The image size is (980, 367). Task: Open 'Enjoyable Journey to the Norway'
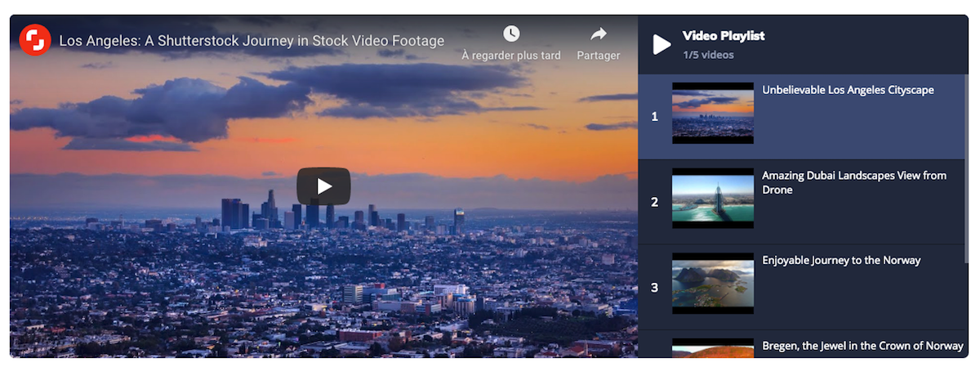click(x=841, y=260)
